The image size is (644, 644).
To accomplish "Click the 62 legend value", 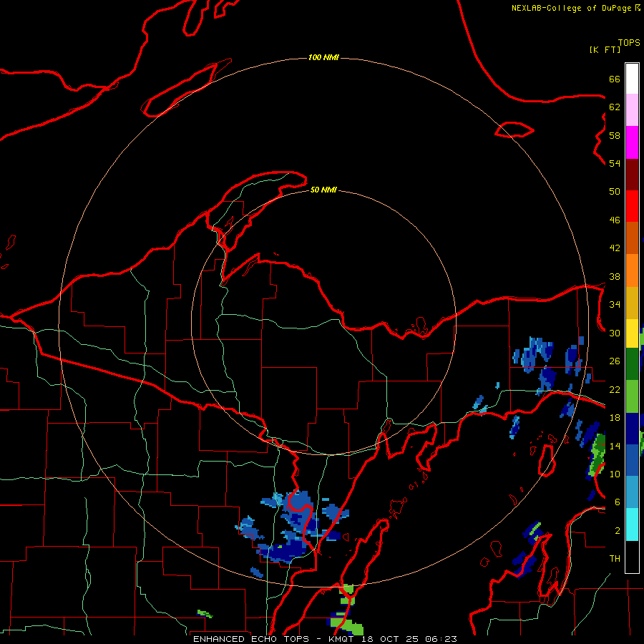I will coord(615,107).
